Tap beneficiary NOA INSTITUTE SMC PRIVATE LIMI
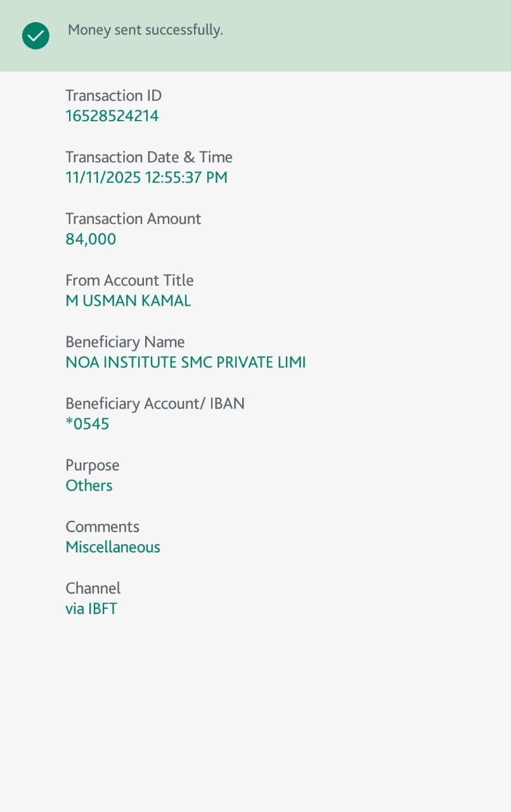The height and width of the screenshot is (812, 511). pos(186,362)
